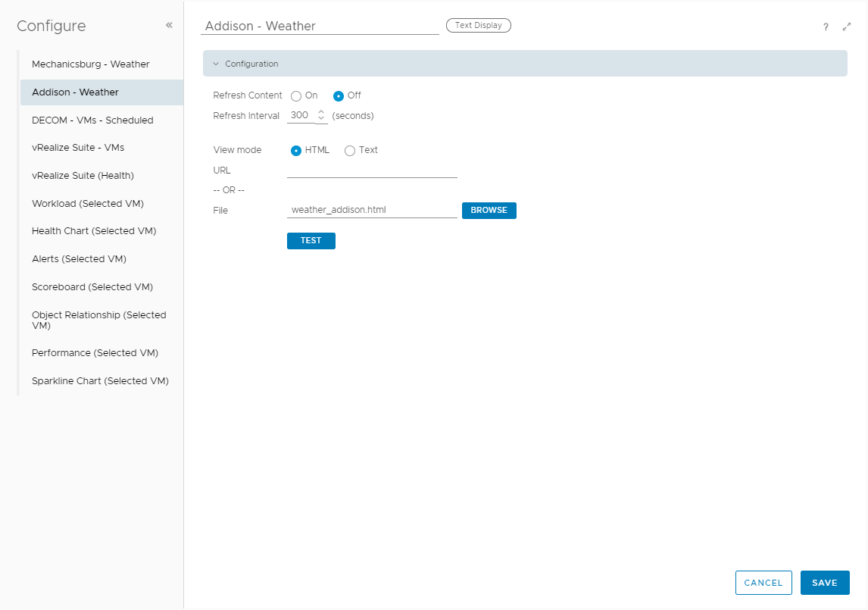The height and width of the screenshot is (610, 868).
Task: Select HTML view mode
Action: [296, 151]
